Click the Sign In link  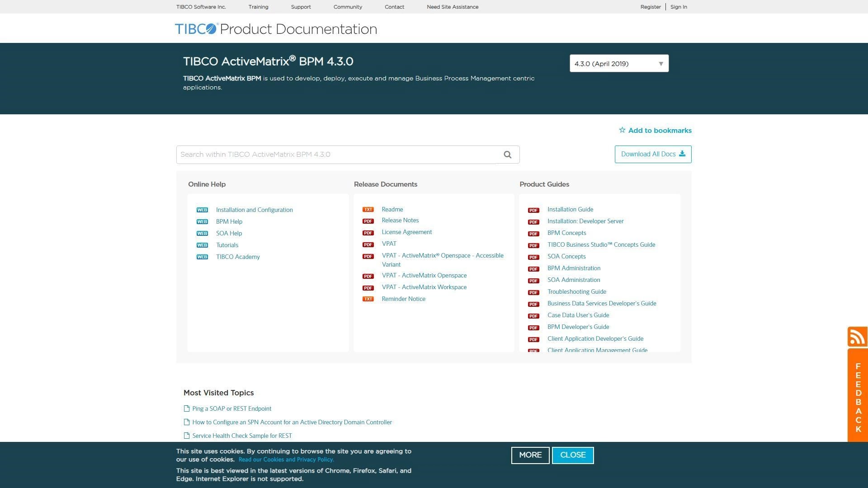(679, 7)
